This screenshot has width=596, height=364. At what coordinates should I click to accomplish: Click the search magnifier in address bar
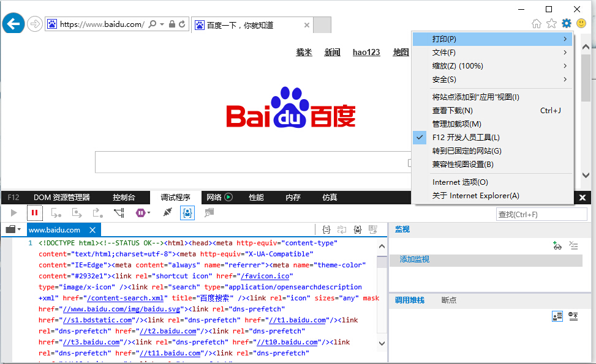(152, 24)
